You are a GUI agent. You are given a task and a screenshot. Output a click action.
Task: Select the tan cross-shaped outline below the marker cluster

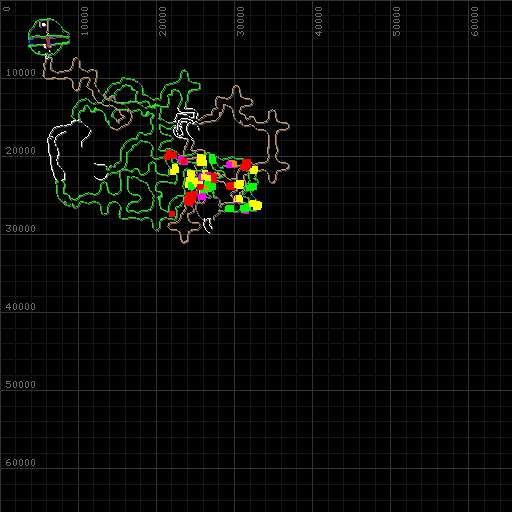click(x=183, y=226)
